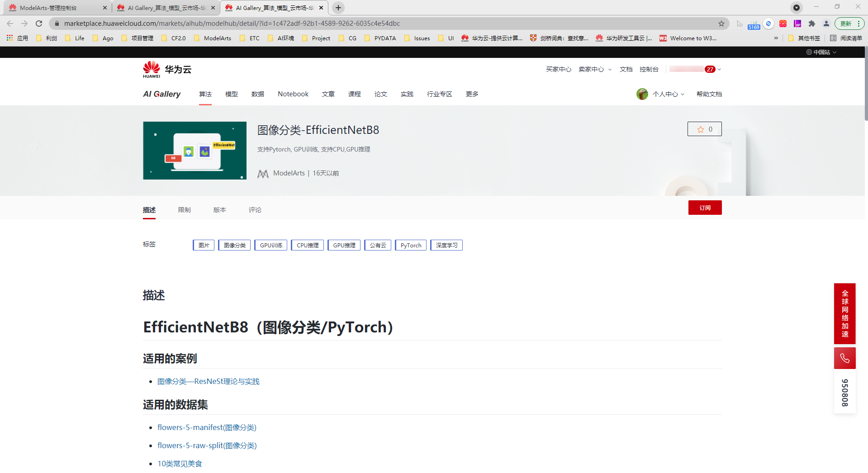Open the 行业专区 navigation item
Image resolution: width=868 pixels, height=473 pixels.
click(x=440, y=94)
